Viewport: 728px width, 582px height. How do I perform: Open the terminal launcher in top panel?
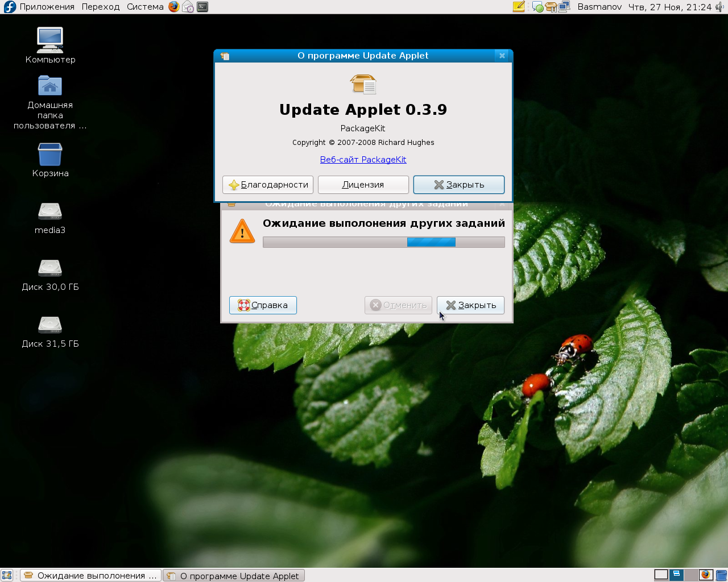point(202,7)
